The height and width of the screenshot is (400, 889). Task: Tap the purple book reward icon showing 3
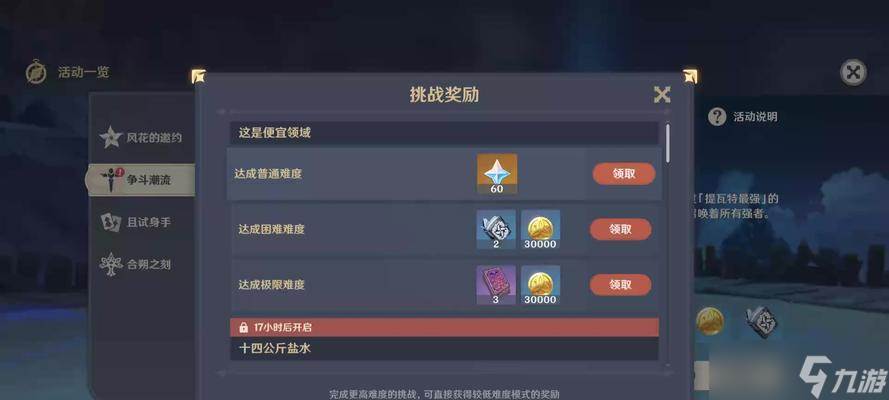click(x=496, y=284)
